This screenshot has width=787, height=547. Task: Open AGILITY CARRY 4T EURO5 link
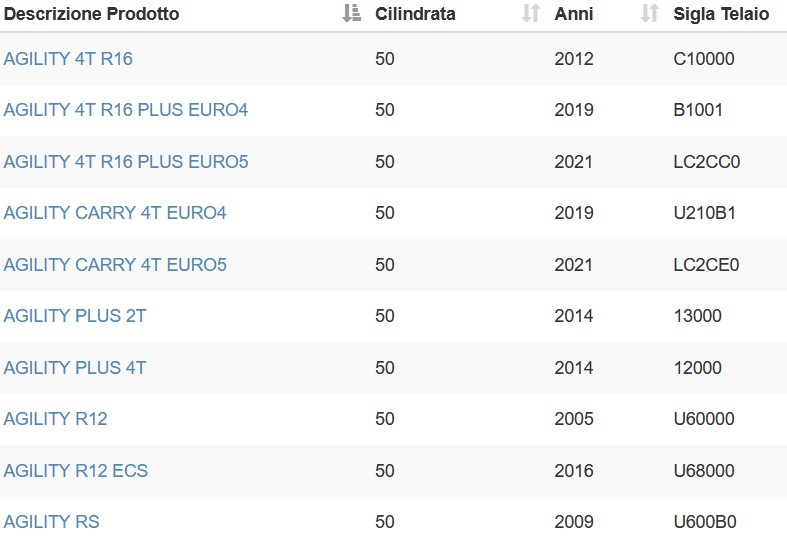coord(115,264)
